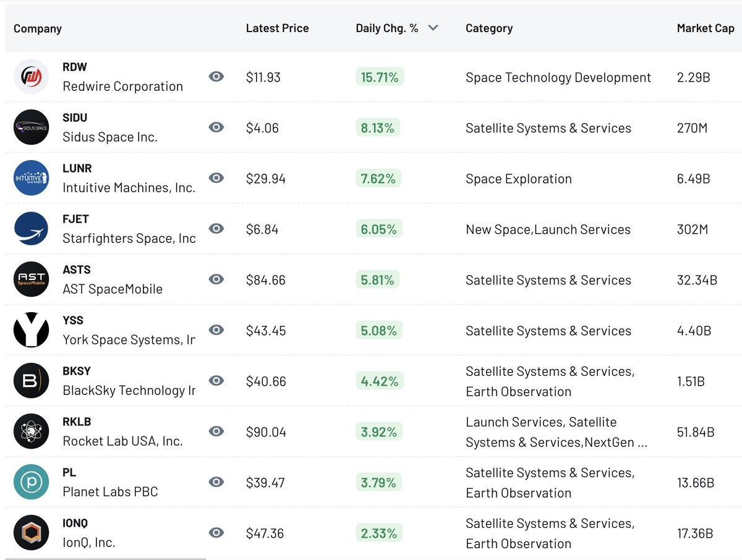This screenshot has width=742, height=560.
Task: Click the 32.34B market cap value
Action: pos(697,280)
